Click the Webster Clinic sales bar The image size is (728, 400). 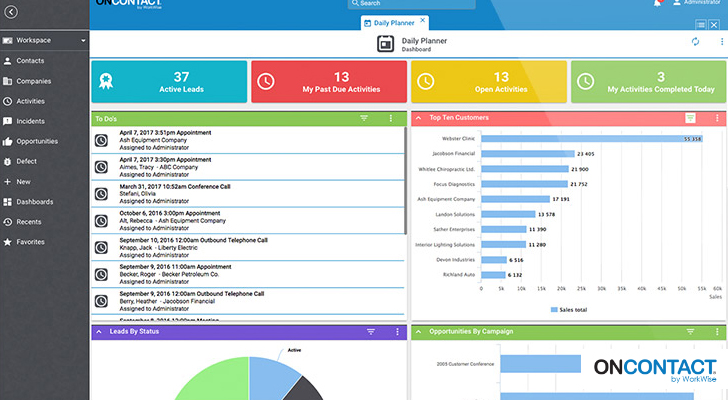(581, 139)
